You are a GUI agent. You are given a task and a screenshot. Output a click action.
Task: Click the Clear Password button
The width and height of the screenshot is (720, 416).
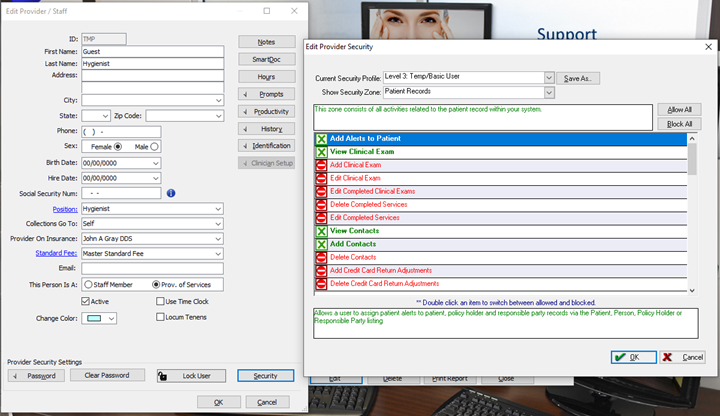[x=107, y=375]
